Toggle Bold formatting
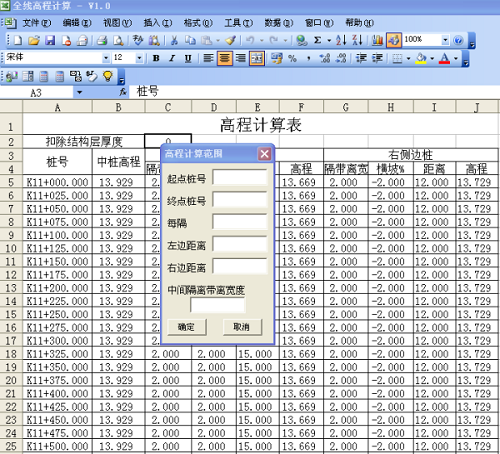This screenshot has height=454, width=500. pos(156,58)
